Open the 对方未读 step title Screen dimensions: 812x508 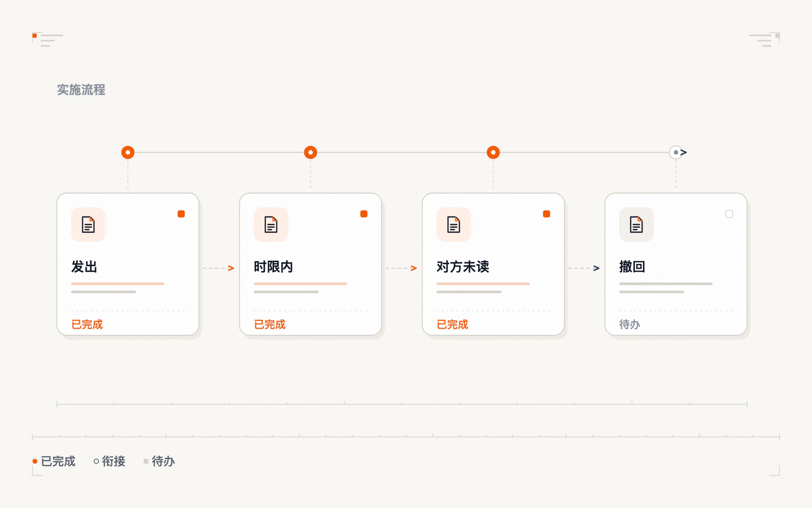[x=463, y=267]
